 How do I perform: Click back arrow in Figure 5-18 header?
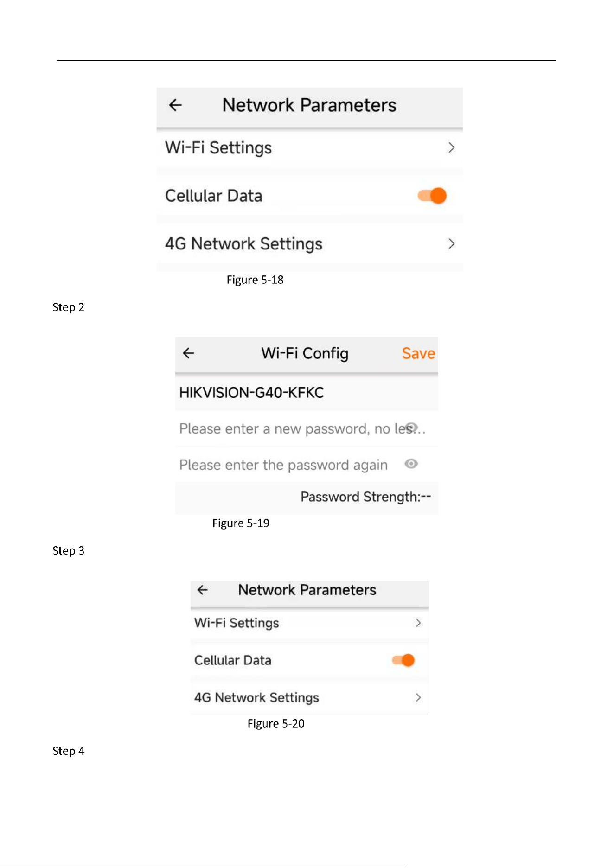[x=175, y=105]
